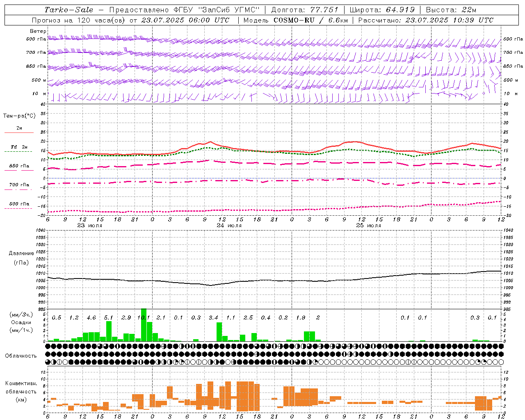
Task: Select the Тем-ра(°C) temperature label
Action: (x=19, y=116)
